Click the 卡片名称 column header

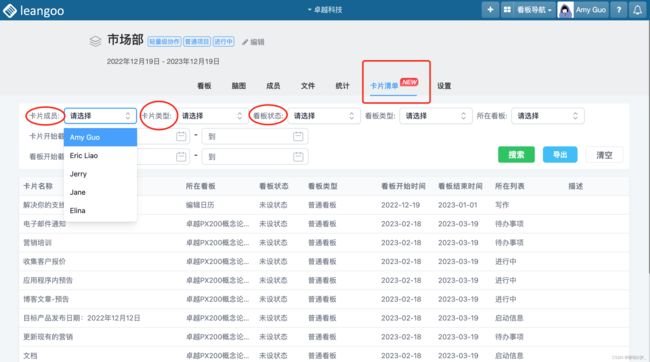pyautogui.click(x=38, y=186)
